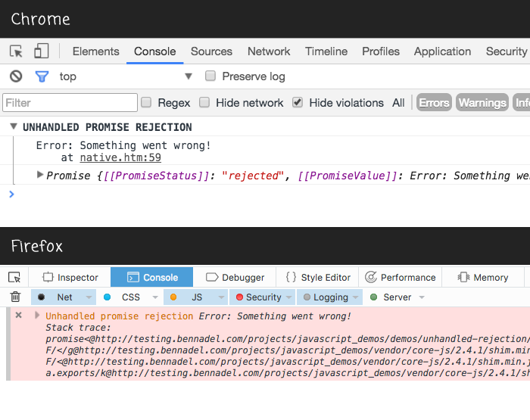Activate Chrome element inspect picker icon

coord(16,51)
